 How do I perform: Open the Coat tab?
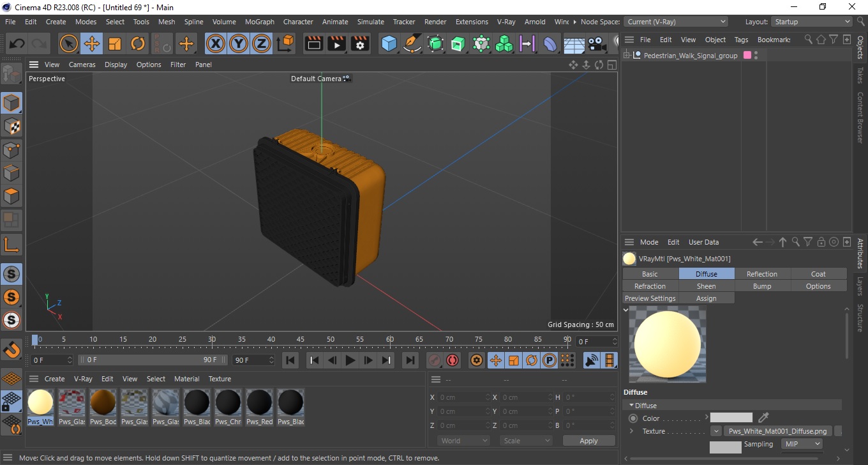[818, 274]
